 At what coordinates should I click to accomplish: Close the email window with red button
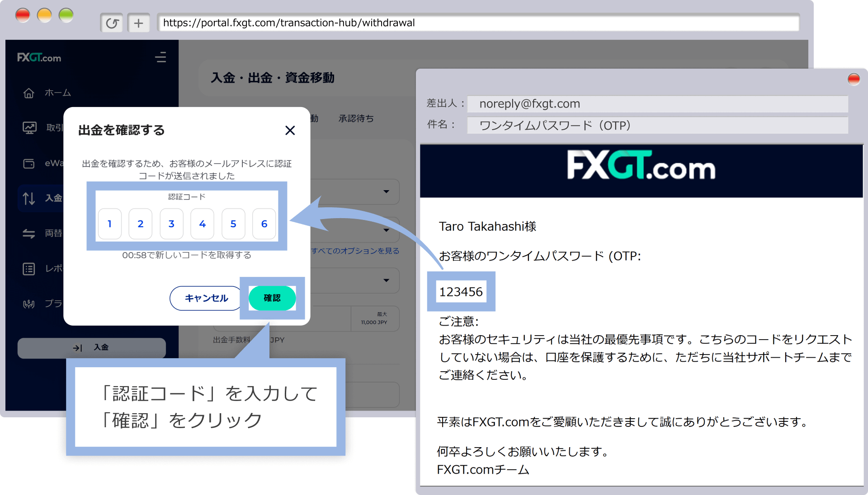click(854, 79)
